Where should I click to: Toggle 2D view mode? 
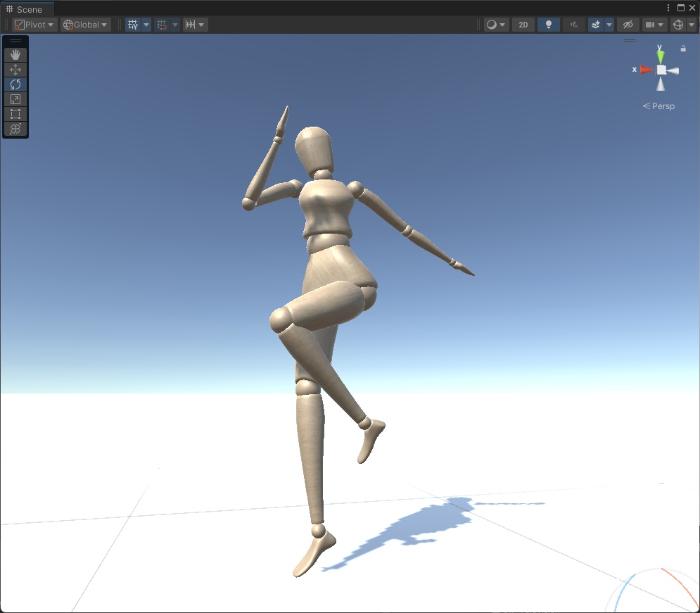523,24
